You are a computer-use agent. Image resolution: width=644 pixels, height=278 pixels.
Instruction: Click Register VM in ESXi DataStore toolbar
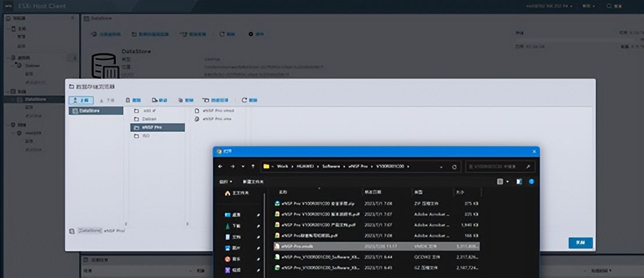pos(106,34)
